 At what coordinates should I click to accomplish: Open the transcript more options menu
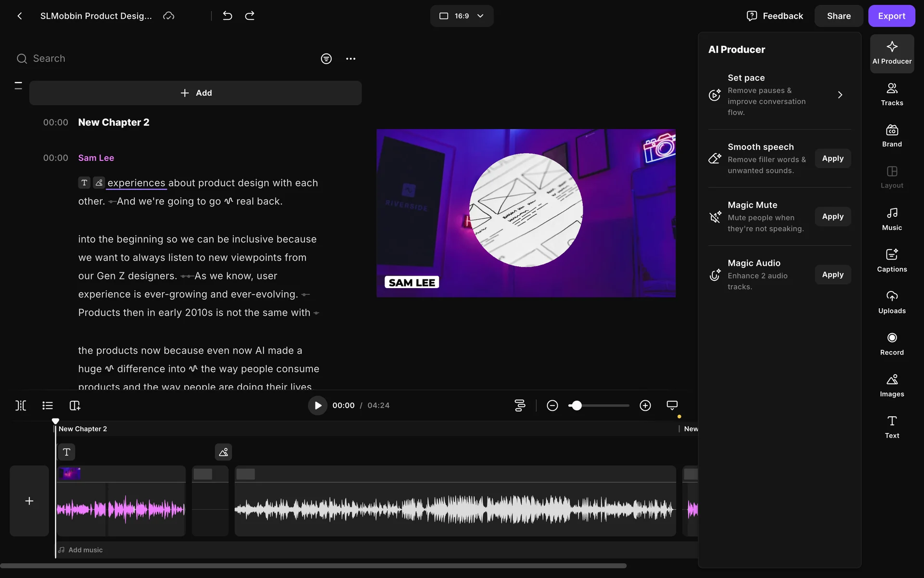click(351, 59)
